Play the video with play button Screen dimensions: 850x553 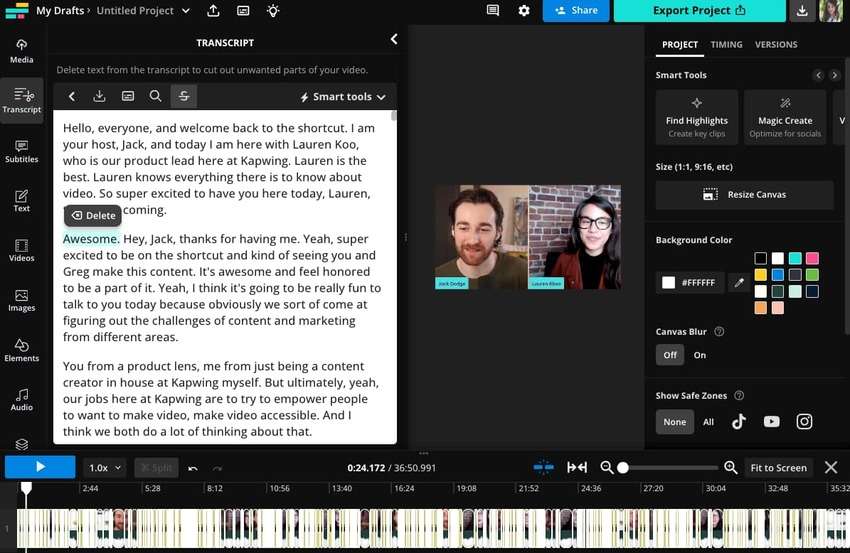tap(40, 467)
